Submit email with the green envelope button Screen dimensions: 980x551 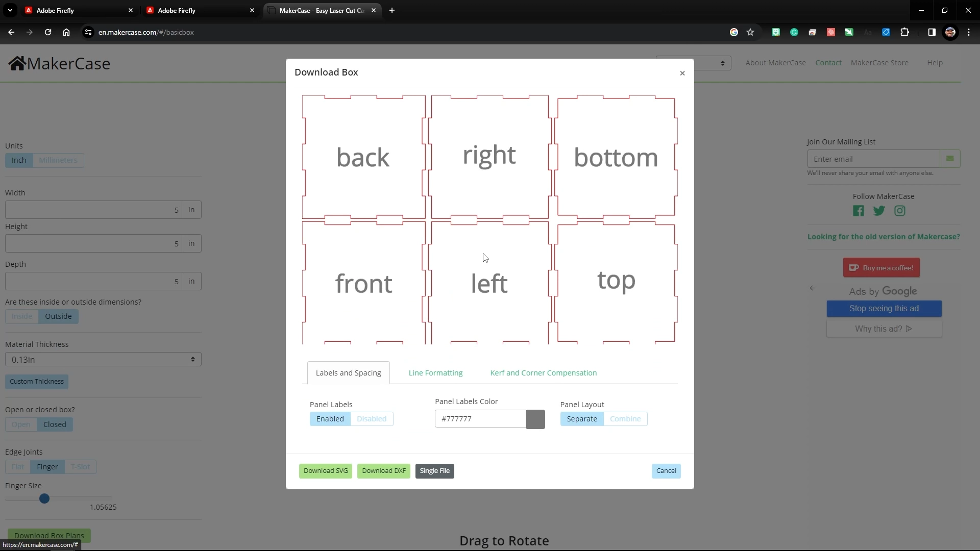point(950,159)
